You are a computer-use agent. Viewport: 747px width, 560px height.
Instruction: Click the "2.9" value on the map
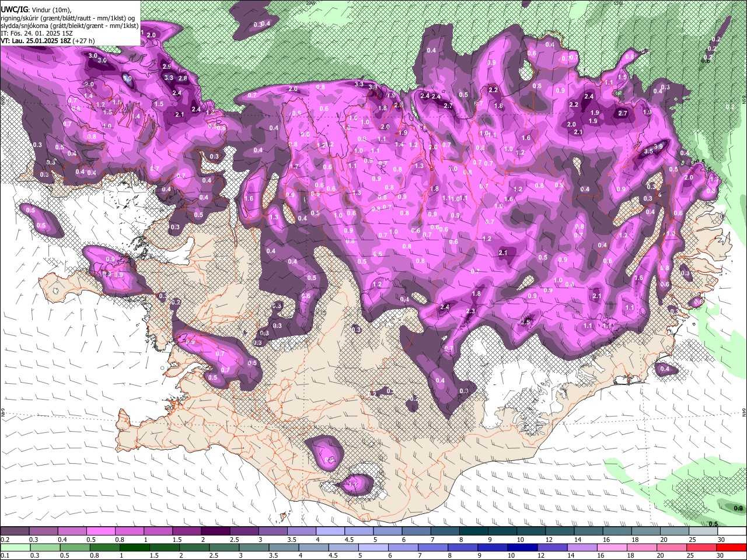coord(167,66)
